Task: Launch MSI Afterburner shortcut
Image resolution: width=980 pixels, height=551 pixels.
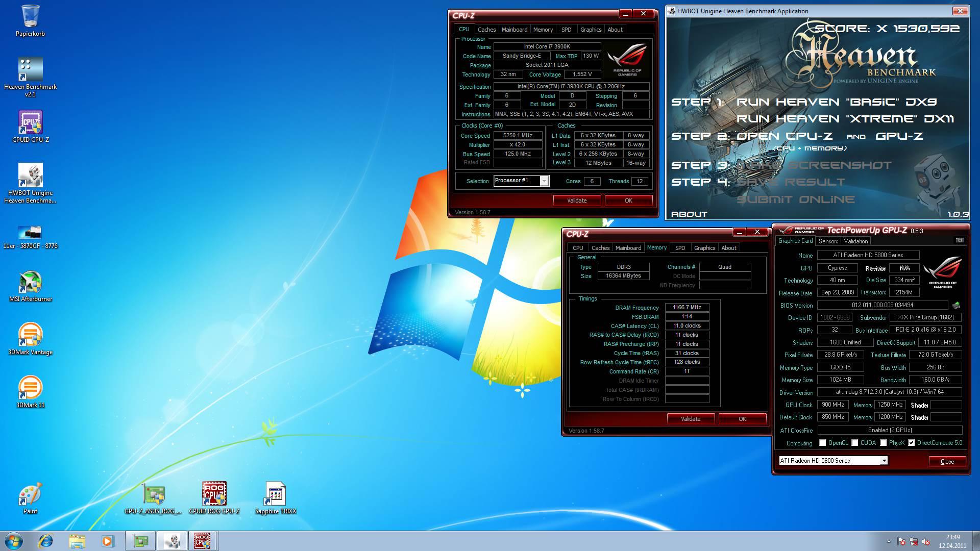Action: click(30, 286)
